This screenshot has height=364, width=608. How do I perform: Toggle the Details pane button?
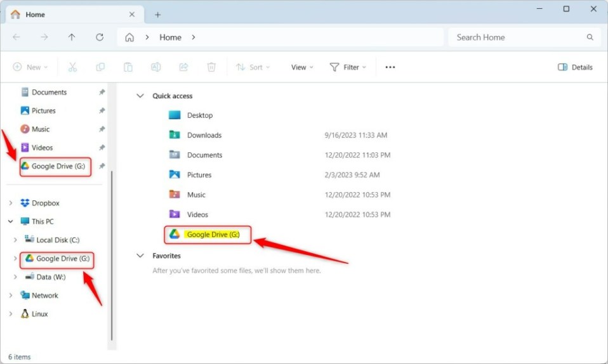pos(575,67)
